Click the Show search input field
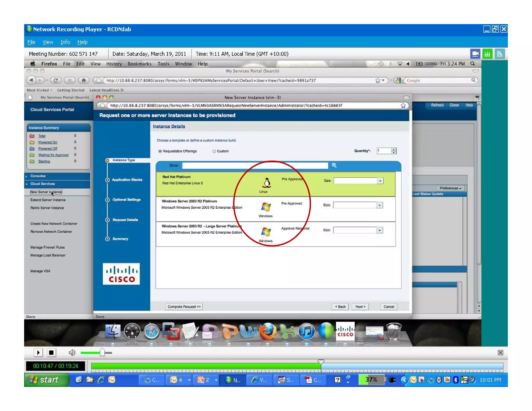532x411 pixels. (255, 165)
